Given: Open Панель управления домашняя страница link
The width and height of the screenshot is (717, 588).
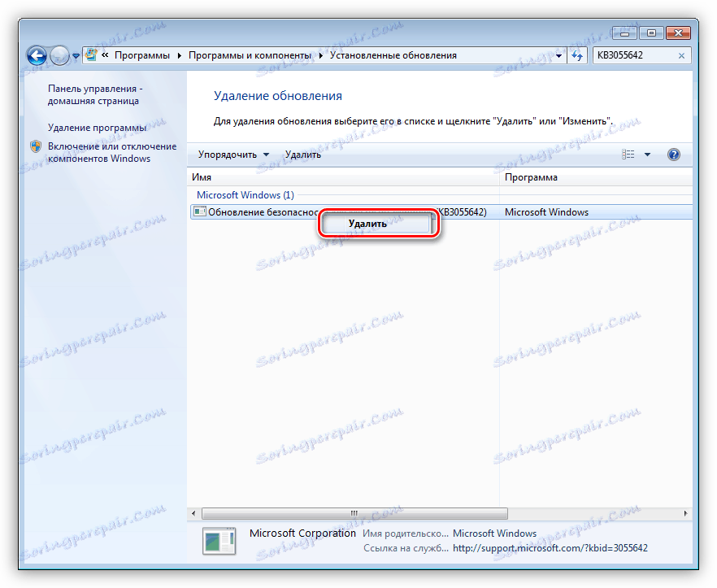Looking at the screenshot, I should (x=95, y=94).
